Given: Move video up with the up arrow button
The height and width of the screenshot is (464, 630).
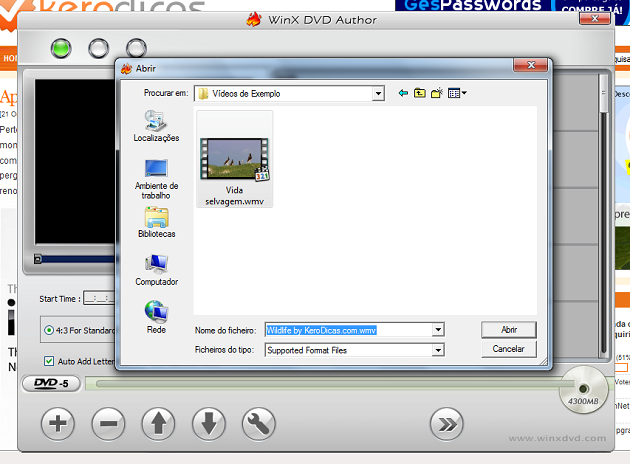Looking at the screenshot, I should coord(158,423).
